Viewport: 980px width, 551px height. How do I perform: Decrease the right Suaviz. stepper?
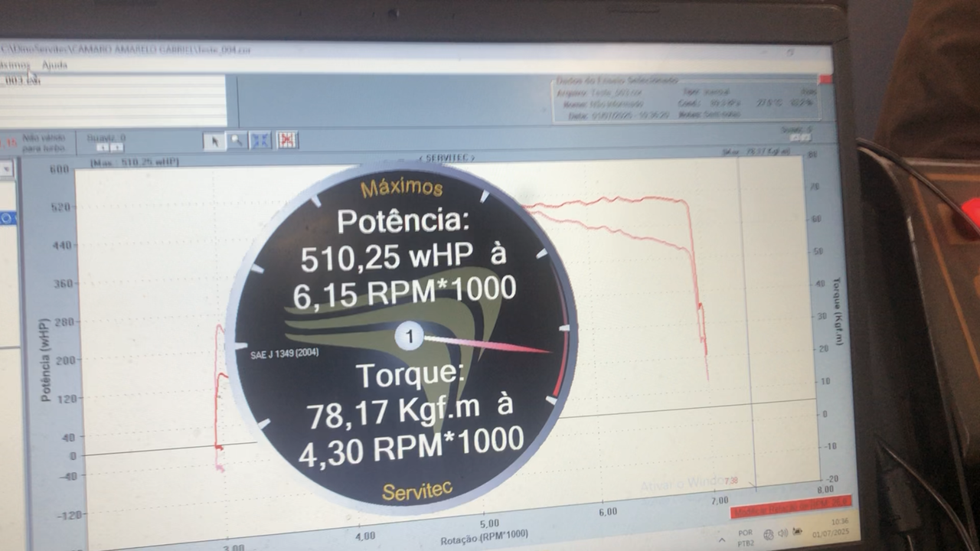coord(795,138)
